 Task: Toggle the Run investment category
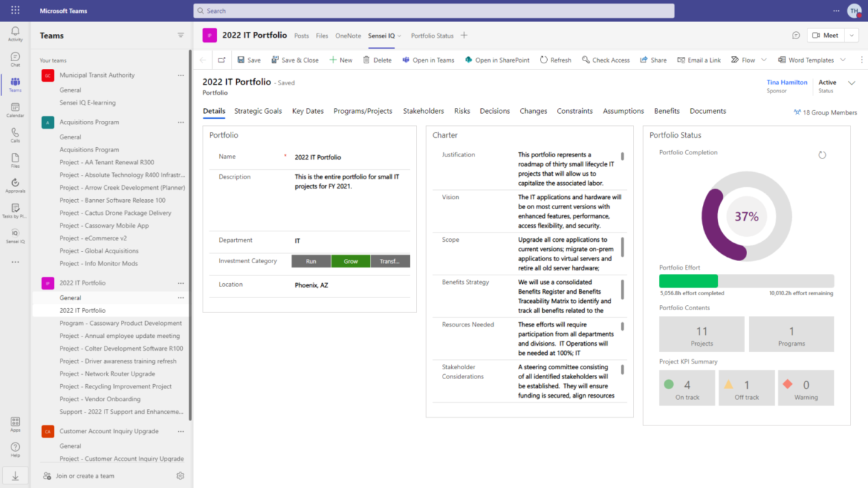coord(311,261)
